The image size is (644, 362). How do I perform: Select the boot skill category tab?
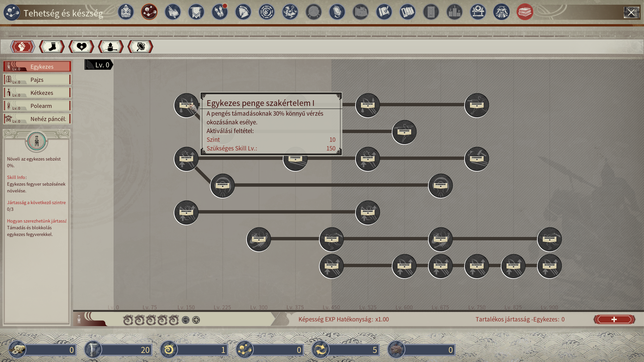[x=52, y=47]
